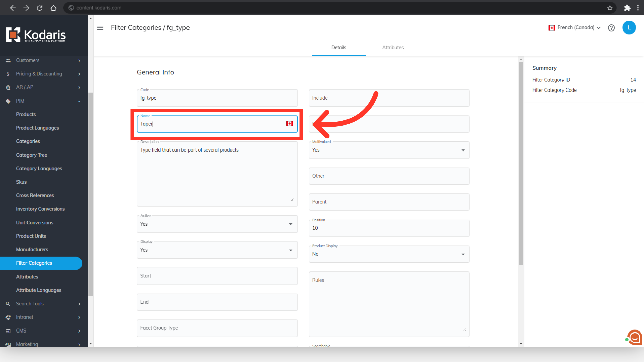Change language from French (Canada) selector
644x362 pixels.
575,28
